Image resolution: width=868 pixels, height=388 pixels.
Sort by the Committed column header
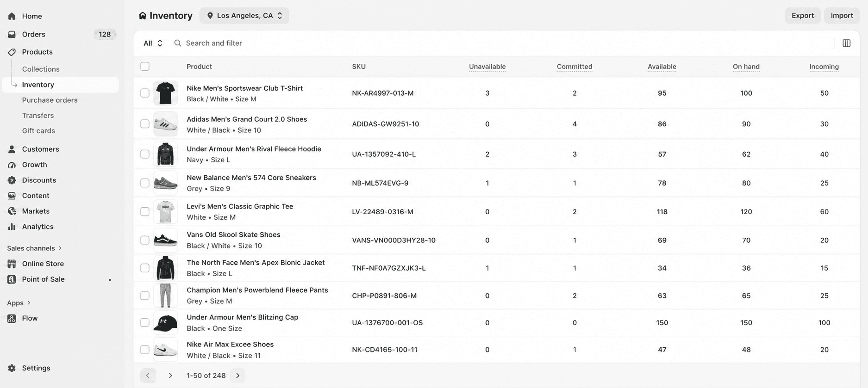tap(575, 67)
